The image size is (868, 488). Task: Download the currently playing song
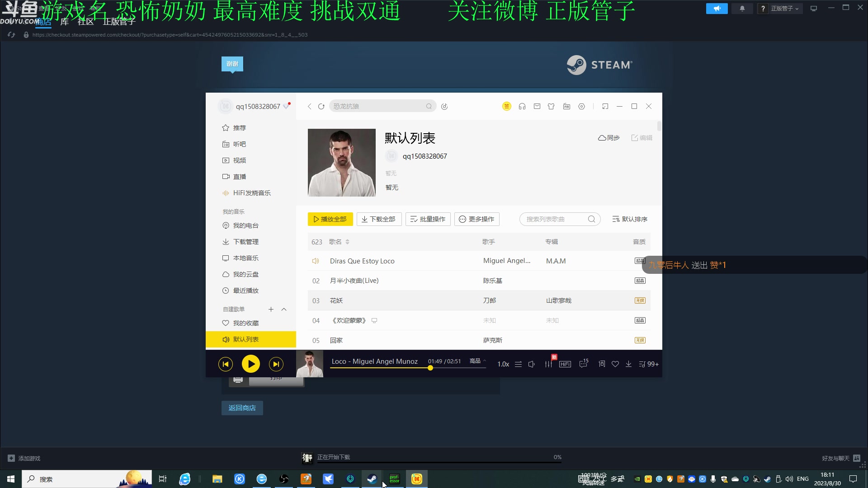coord(628,364)
